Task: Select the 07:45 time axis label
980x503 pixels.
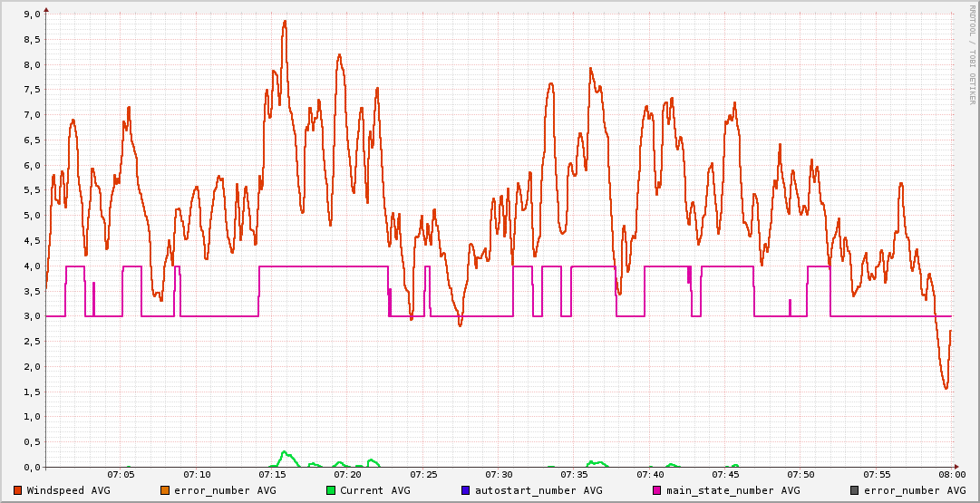Action: pos(725,474)
